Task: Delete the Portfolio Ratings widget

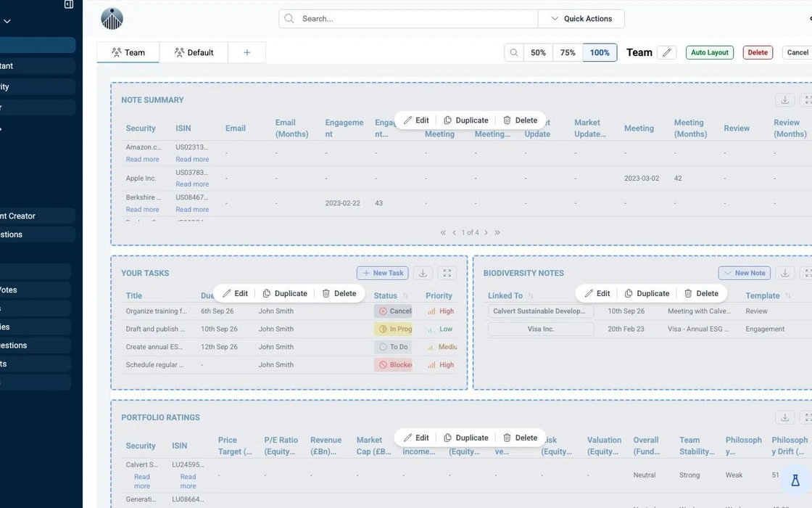Action: tap(521, 438)
